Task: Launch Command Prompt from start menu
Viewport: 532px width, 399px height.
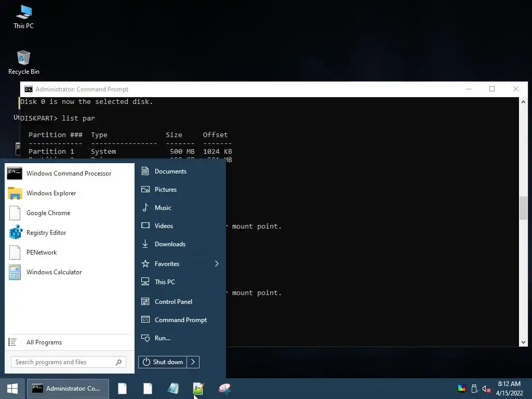Action: coord(180,320)
